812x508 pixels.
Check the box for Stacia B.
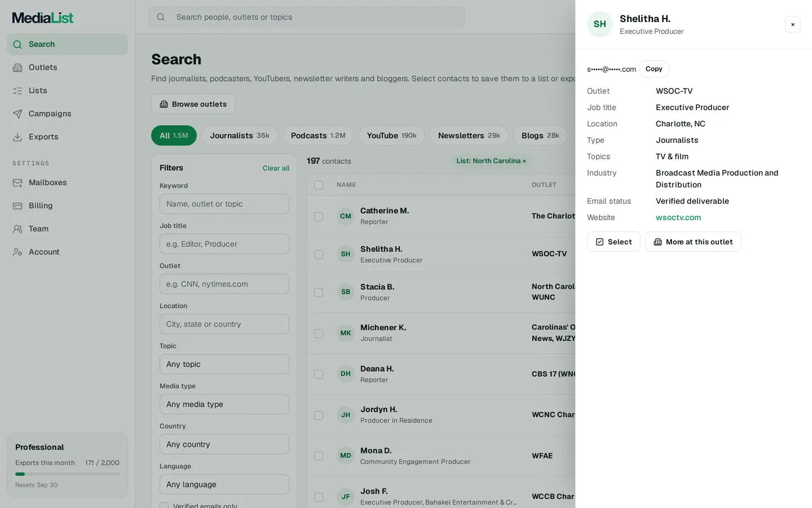pyautogui.click(x=319, y=292)
